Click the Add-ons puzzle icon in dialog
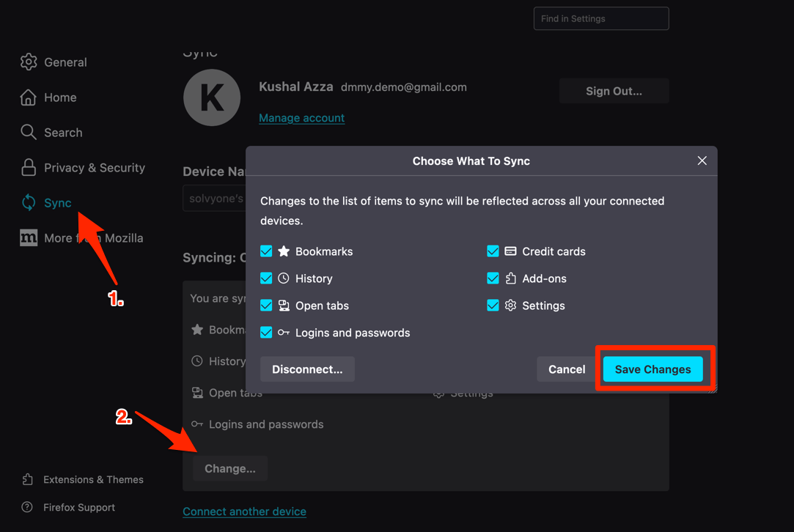 [510, 278]
